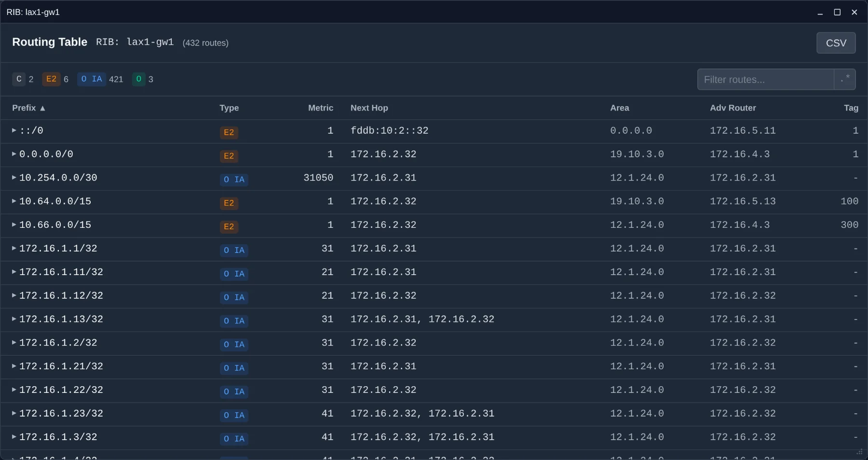Select tag value 300
This screenshot has width=868, height=460.
pyautogui.click(x=849, y=225)
